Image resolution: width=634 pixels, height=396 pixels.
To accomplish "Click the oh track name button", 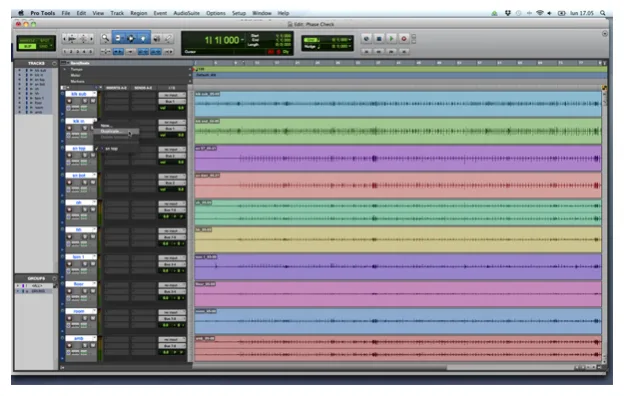I will [79, 203].
